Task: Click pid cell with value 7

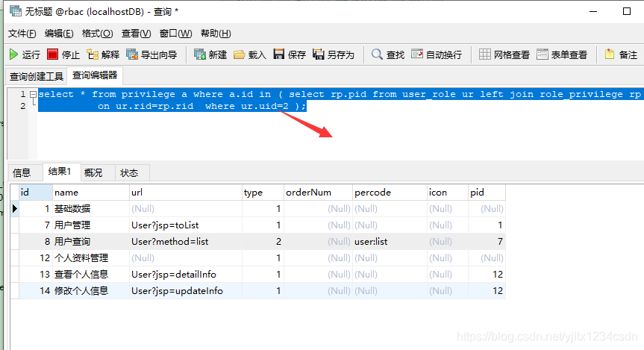Action: (487, 242)
